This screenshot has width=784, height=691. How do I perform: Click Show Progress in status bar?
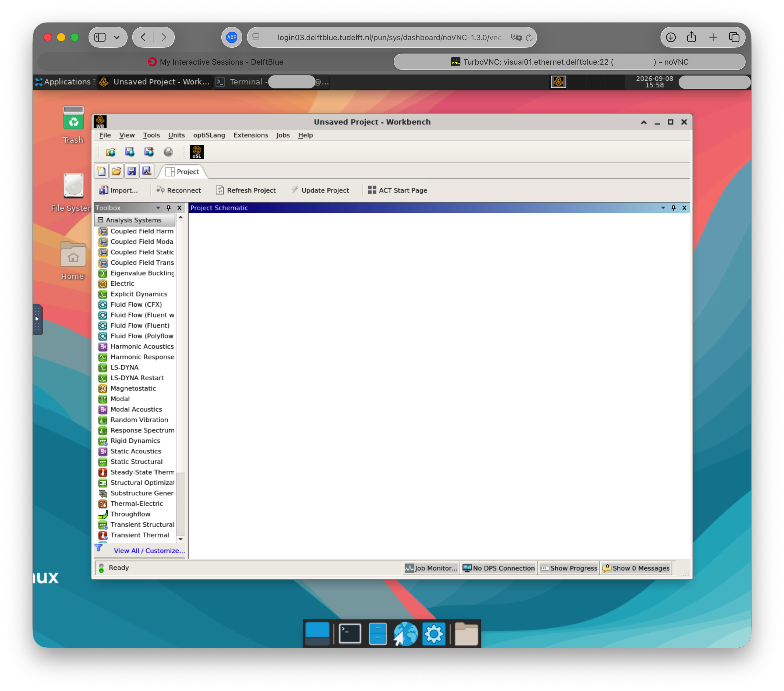click(569, 568)
